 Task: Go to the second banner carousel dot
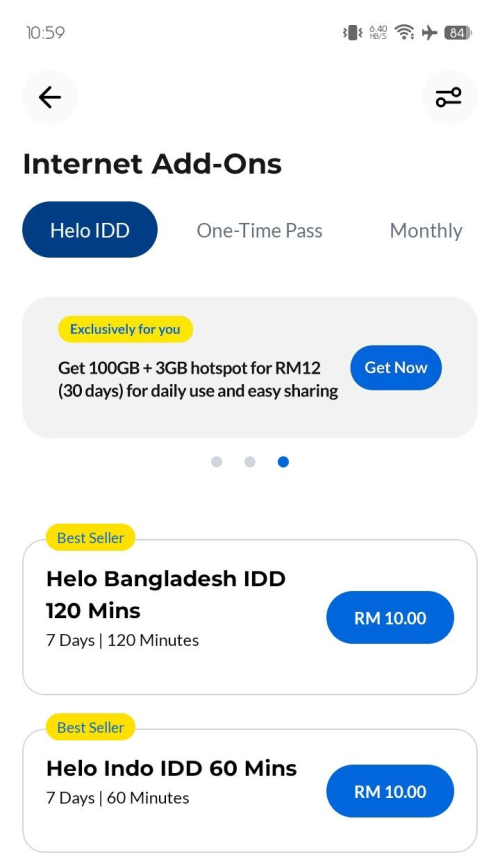tap(250, 462)
